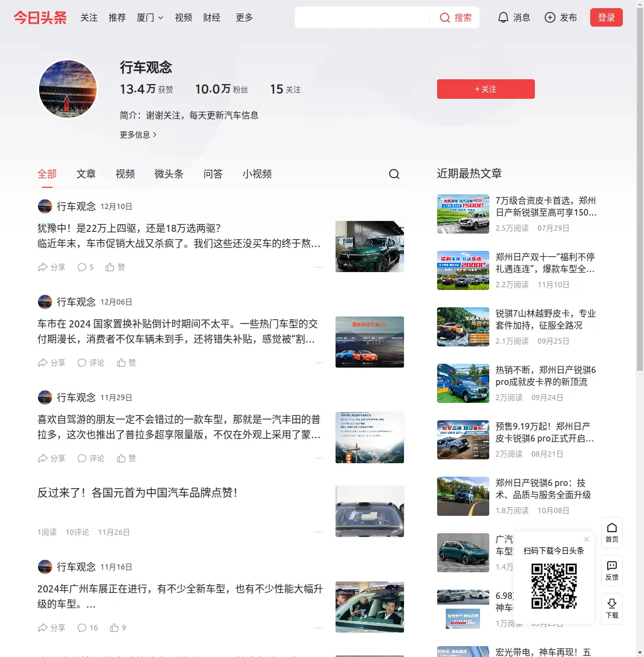Share the 12月06日 post
The width and height of the screenshot is (644, 657).
tap(52, 363)
